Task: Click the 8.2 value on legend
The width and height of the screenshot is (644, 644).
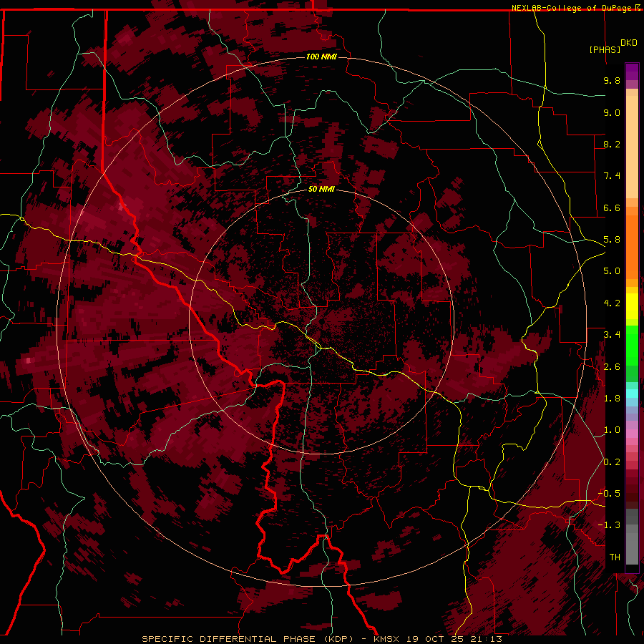Action: (612, 144)
